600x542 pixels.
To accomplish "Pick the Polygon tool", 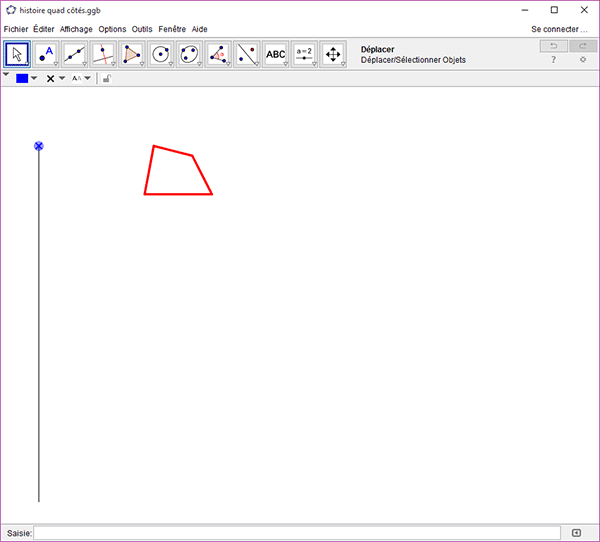I will click(x=132, y=54).
